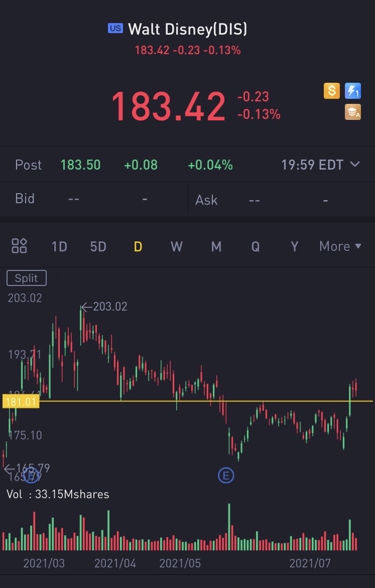Screen dimensions: 375x588
Task: Tap the Split button above the chart
Action: tap(27, 278)
